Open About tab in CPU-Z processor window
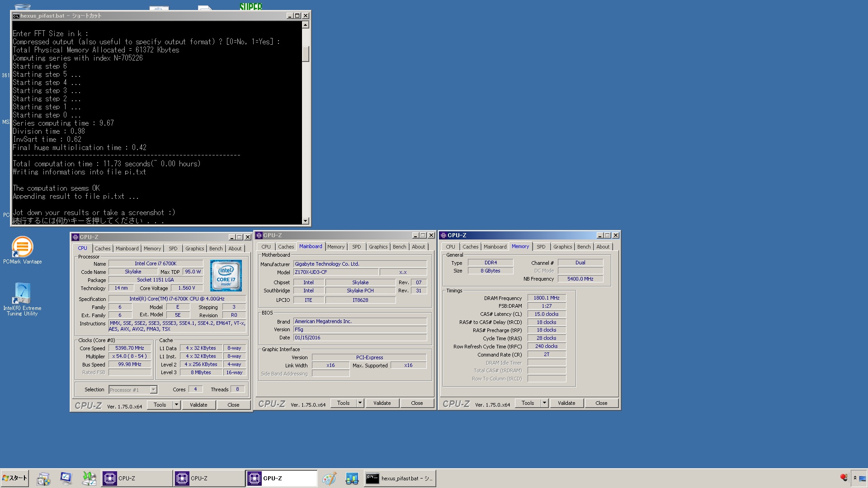Viewport: 868px width, 488px height. tap(235, 249)
